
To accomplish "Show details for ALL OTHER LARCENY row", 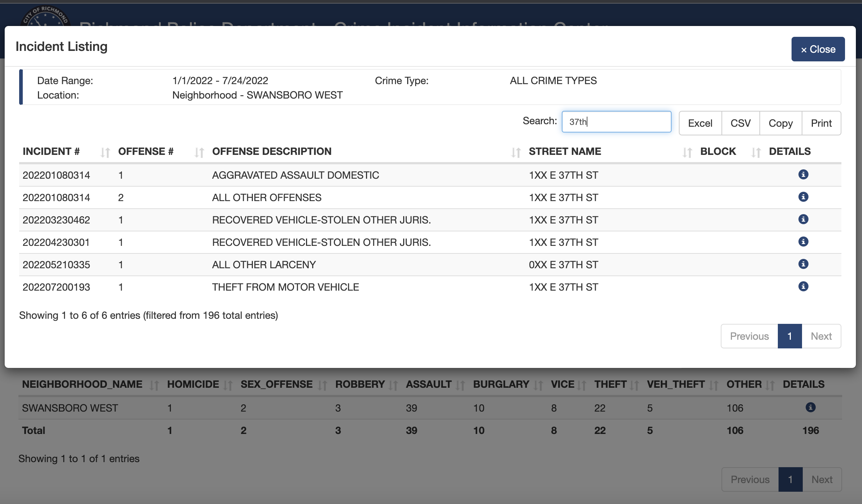I will point(803,264).
